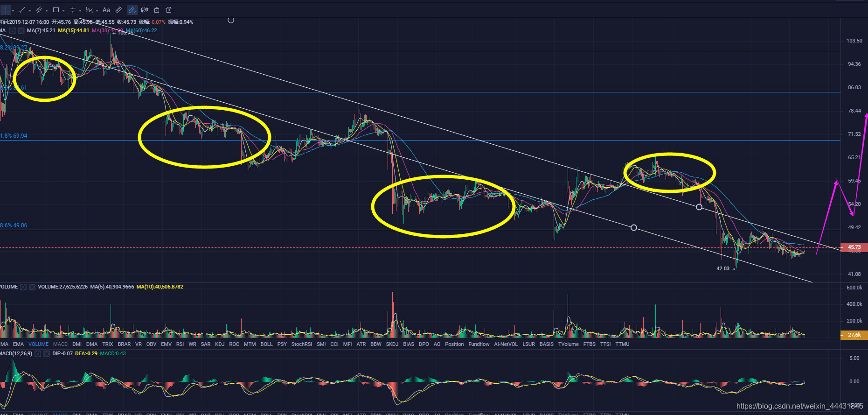Select the RSI indicator
This screenshot has width=868, height=415.
[x=180, y=344]
